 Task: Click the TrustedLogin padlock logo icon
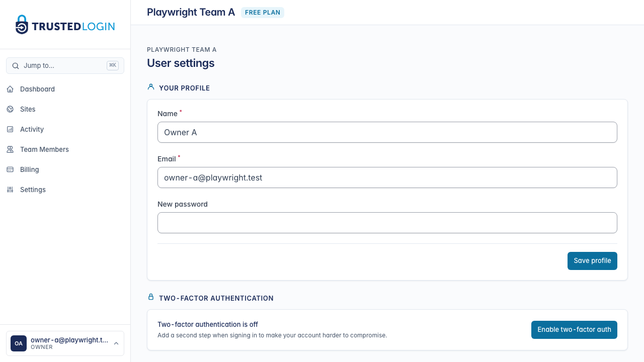click(21, 24)
